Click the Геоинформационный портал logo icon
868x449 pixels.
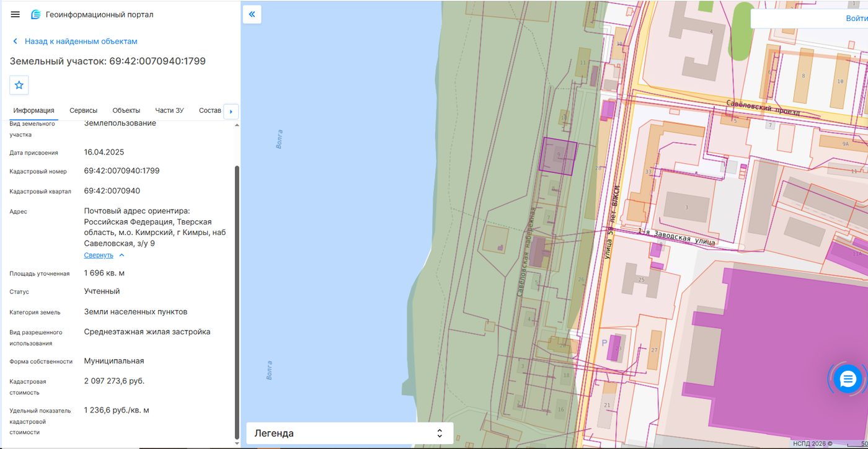pos(36,14)
